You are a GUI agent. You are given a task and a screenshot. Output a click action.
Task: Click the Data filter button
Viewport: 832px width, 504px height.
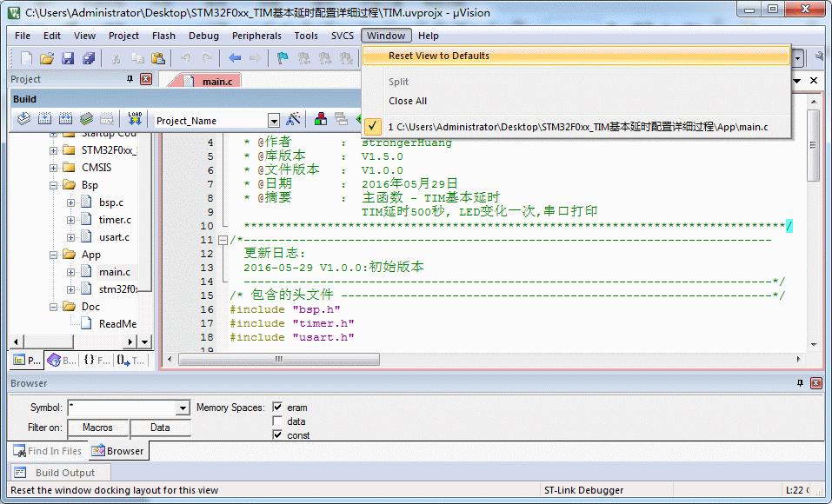click(x=160, y=428)
